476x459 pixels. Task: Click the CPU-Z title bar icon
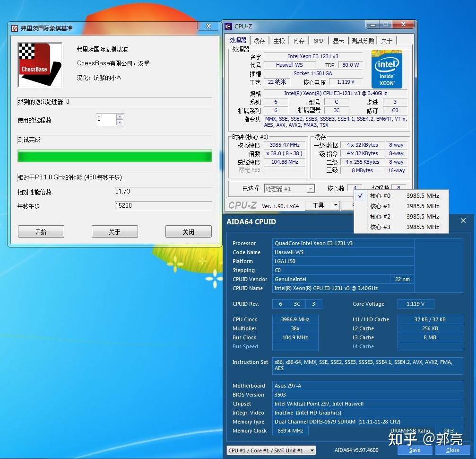[x=229, y=26]
